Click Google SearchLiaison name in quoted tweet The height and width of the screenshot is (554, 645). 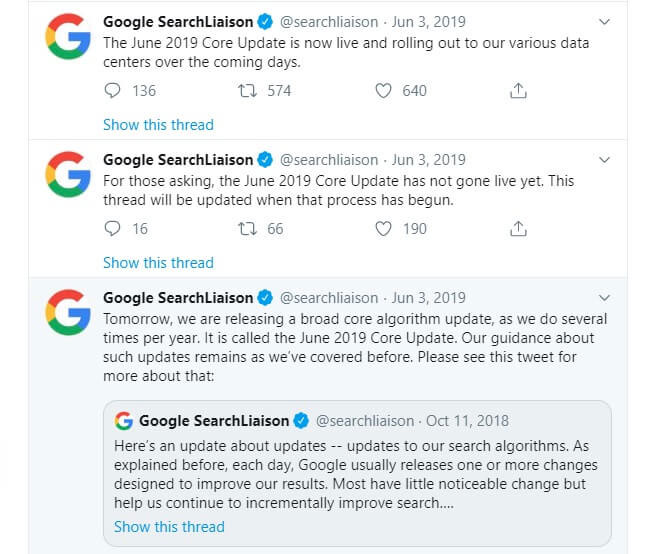(x=214, y=421)
